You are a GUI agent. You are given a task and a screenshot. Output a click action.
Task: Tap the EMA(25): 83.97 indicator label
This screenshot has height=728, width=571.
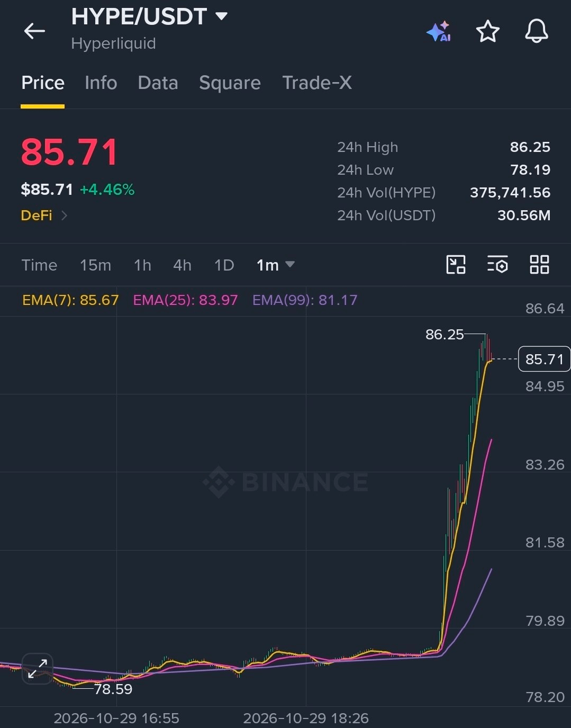(185, 300)
